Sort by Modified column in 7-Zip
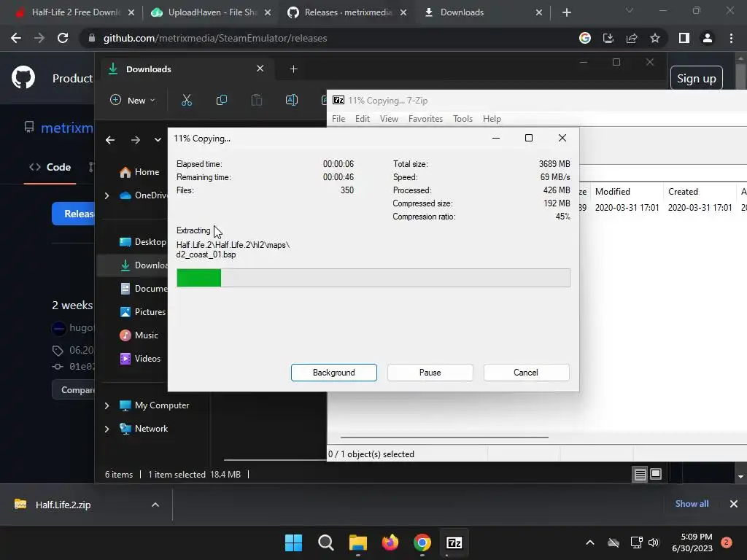Viewport: 747px width, 560px height. [627, 192]
